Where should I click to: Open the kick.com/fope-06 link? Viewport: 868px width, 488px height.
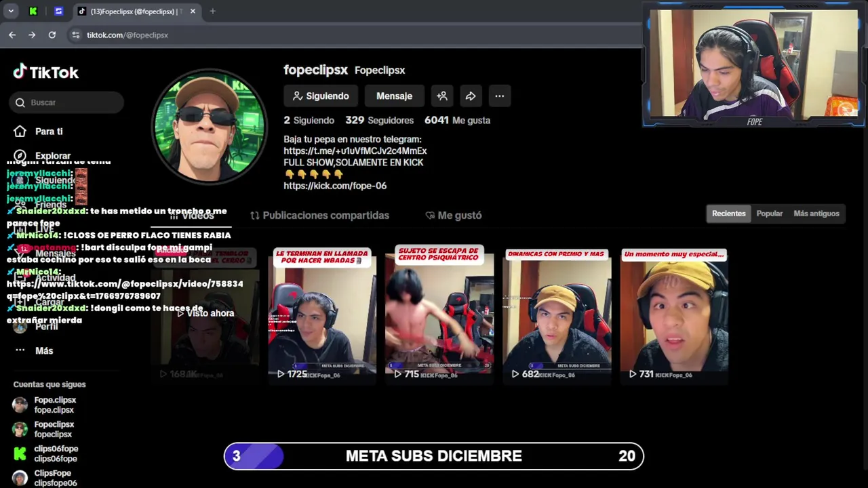335,186
